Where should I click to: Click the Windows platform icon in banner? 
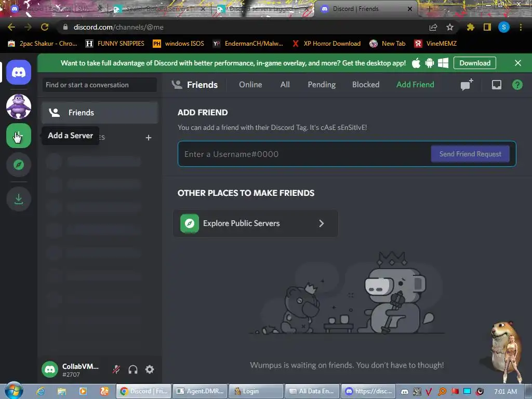(443, 63)
